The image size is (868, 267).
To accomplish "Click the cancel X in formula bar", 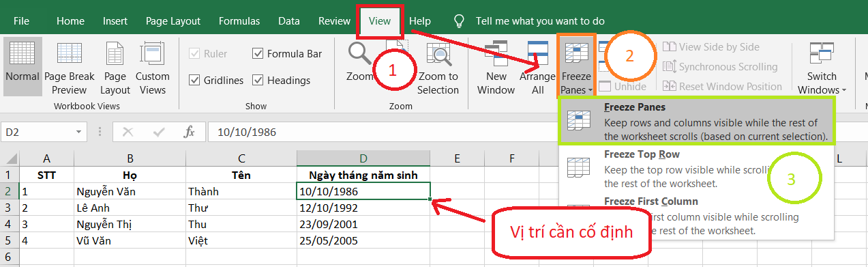I will pos(128,132).
